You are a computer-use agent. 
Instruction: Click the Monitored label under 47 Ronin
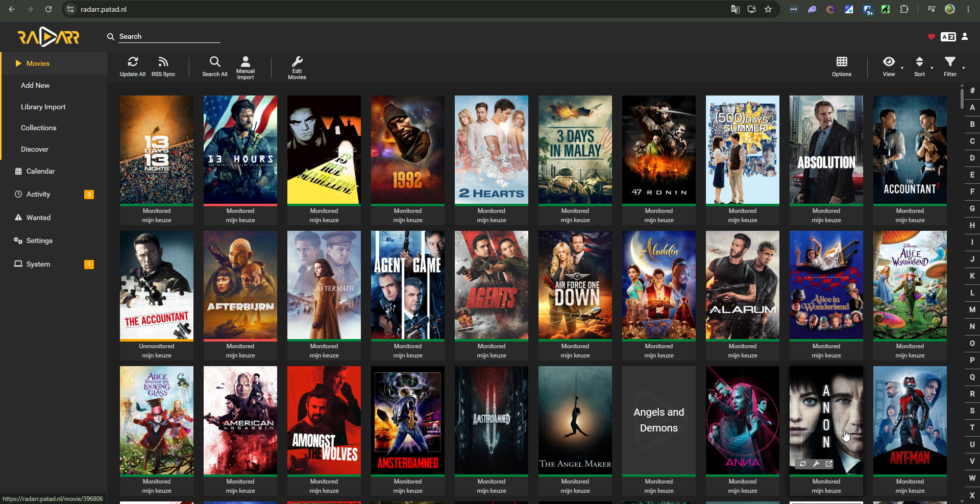pos(659,211)
